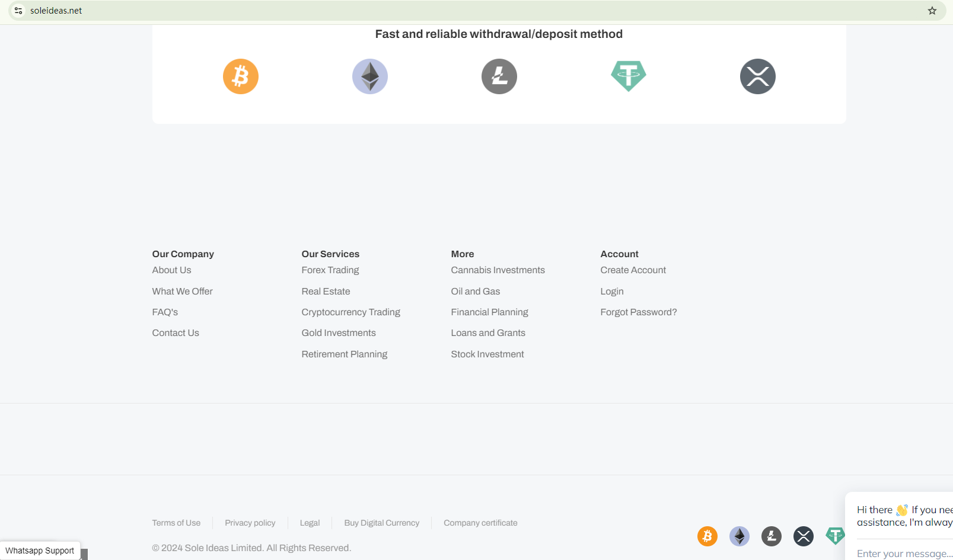
Task: Click the large Bitcoin deposit icon
Action: pyautogui.click(x=241, y=76)
